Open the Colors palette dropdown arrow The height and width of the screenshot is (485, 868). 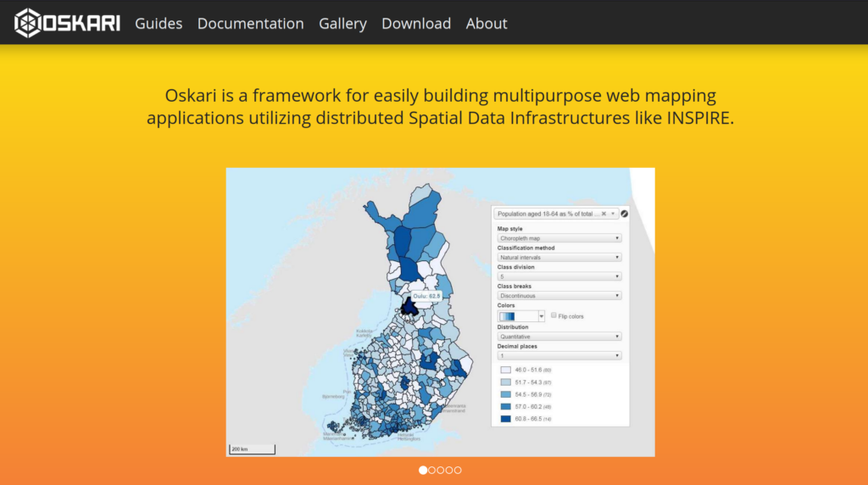[x=541, y=316]
